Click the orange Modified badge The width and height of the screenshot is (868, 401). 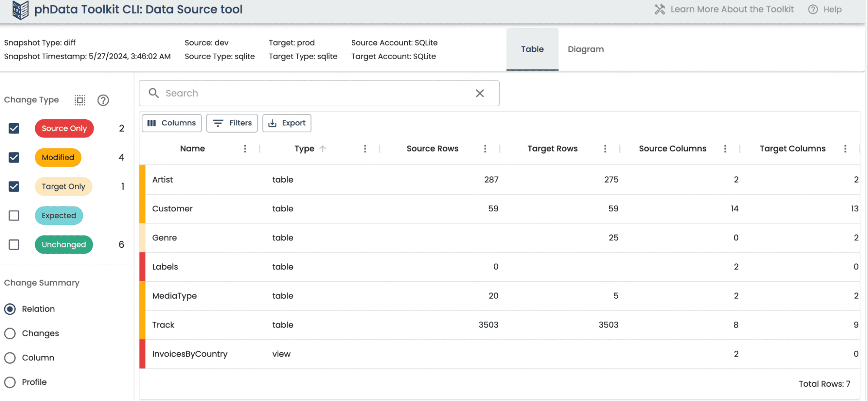click(x=58, y=158)
